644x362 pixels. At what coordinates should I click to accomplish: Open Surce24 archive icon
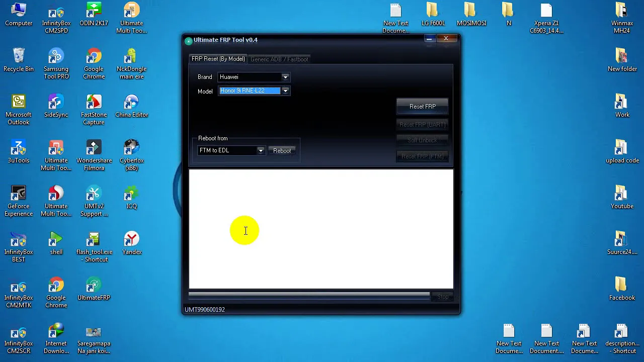tap(622, 243)
